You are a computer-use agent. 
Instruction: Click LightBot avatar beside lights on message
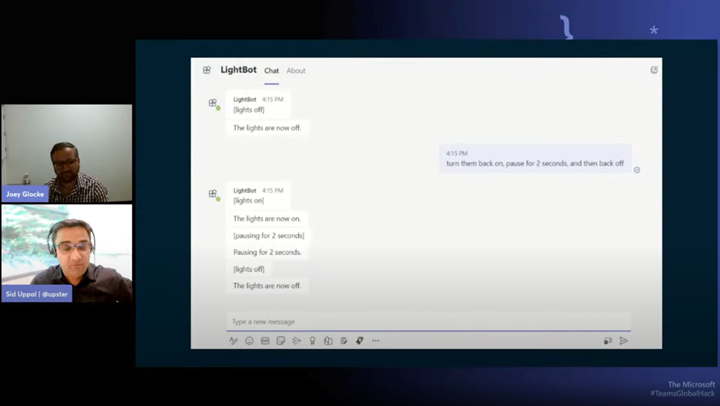pyautogui.click(x=213, y=194)
